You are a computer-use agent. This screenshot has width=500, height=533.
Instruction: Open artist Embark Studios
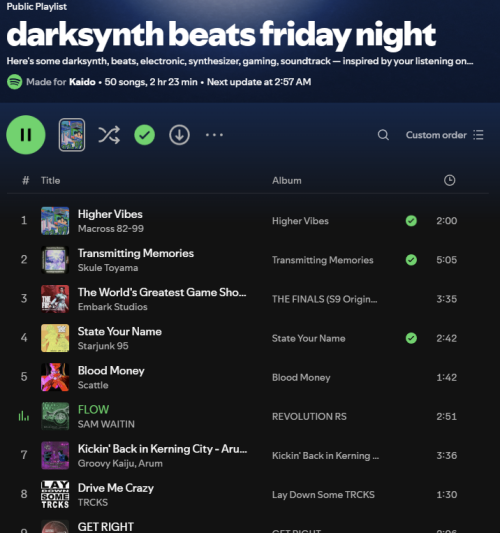[x=113, y=307]
